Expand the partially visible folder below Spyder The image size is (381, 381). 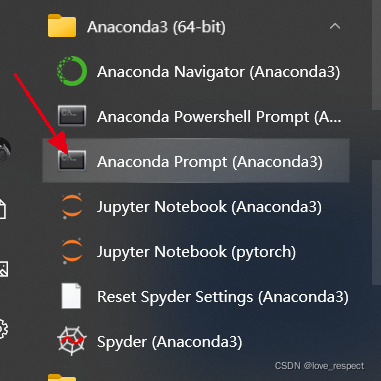pos(62,378)
